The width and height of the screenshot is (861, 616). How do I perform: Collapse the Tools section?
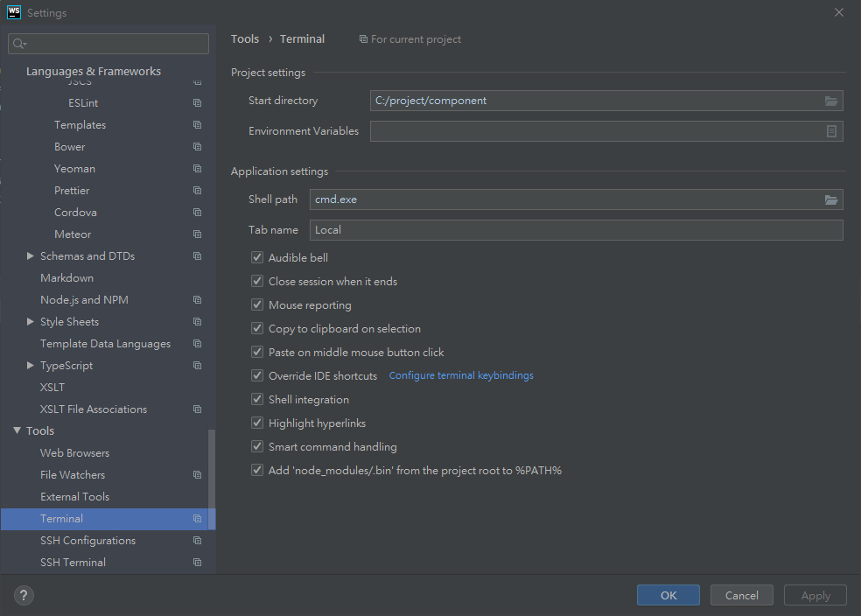coord(17,431)
